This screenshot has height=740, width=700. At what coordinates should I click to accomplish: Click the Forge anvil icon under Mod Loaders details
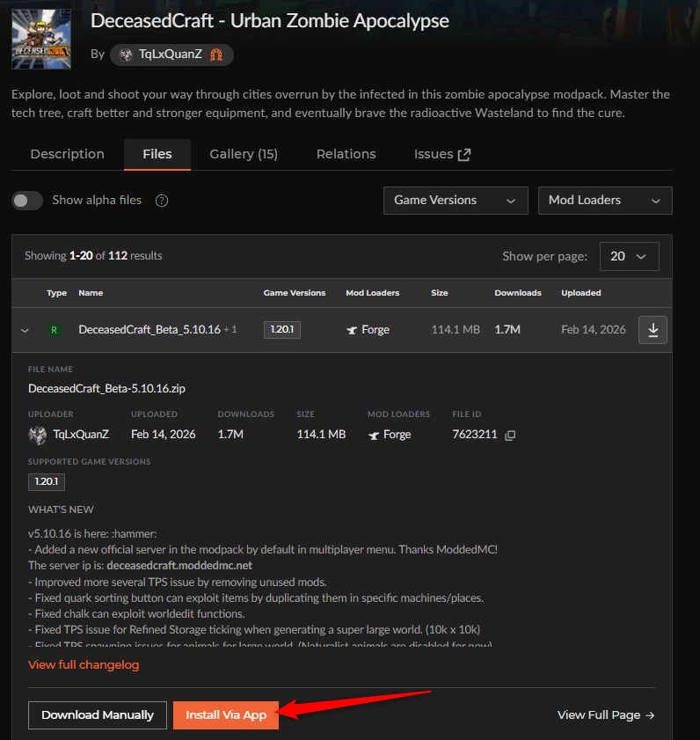(x=374, y=436)
